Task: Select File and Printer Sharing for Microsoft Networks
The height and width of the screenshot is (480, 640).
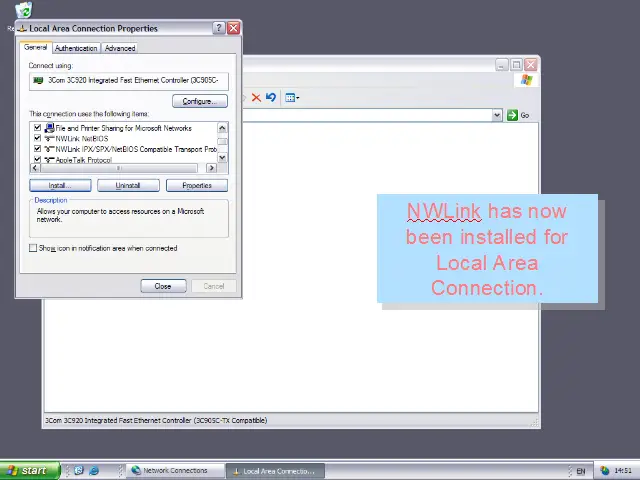Action: tap(123, 128)
